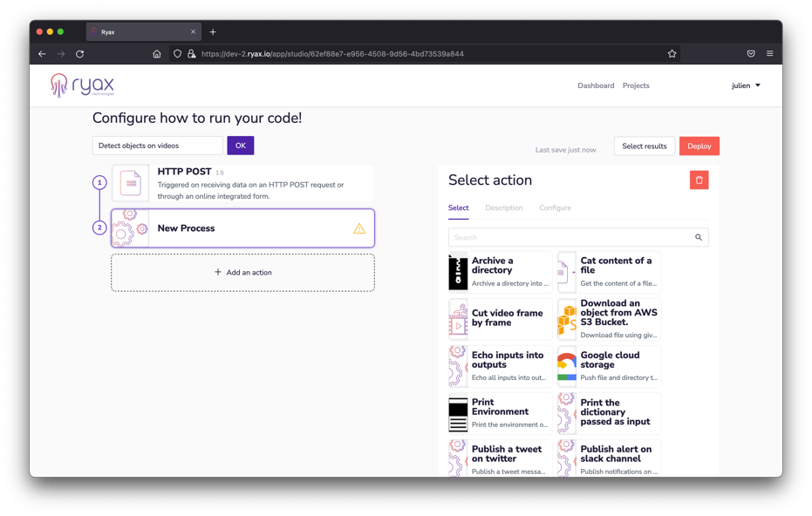
Task: Click the red trash delete icon
Action: pyautogui.click(x=699, y=180)
